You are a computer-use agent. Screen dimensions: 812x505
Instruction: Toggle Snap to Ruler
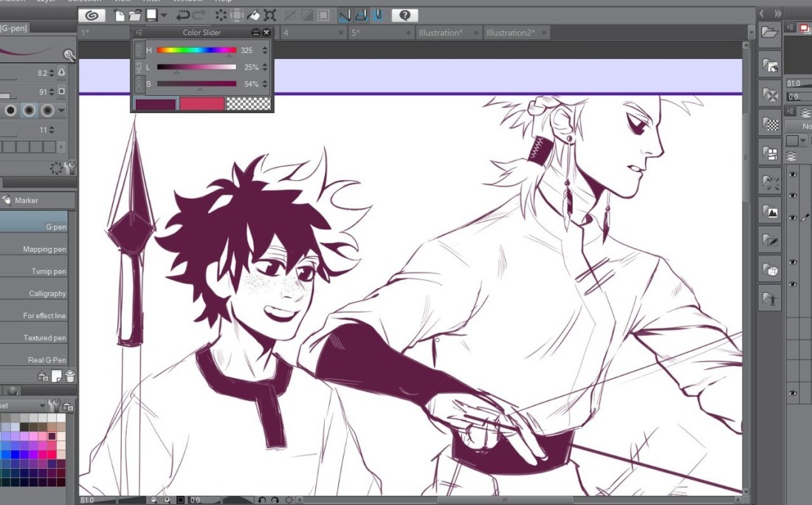(x=345, y=16)
